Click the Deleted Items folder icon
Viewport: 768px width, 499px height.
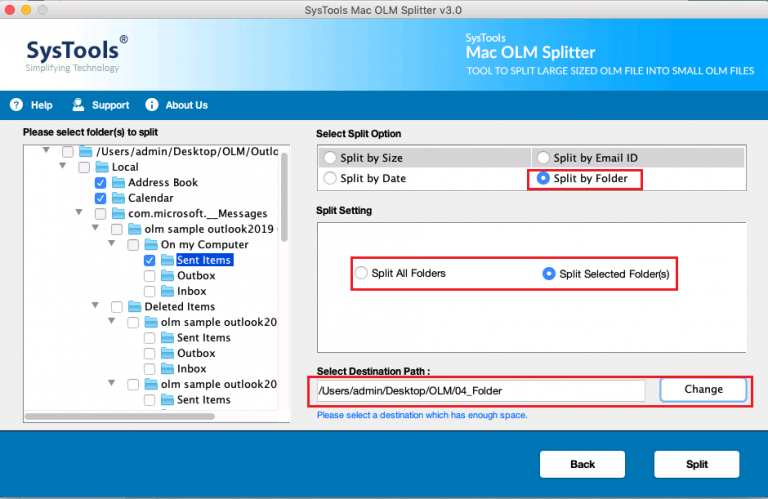[134, 307]
